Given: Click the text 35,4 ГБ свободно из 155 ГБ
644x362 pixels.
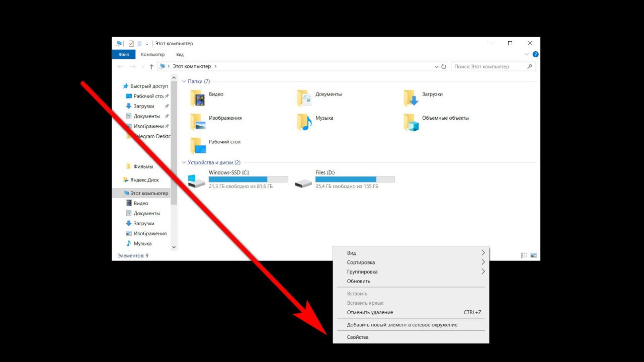Looking at the screenshot, I should click(x=347, y=187).
